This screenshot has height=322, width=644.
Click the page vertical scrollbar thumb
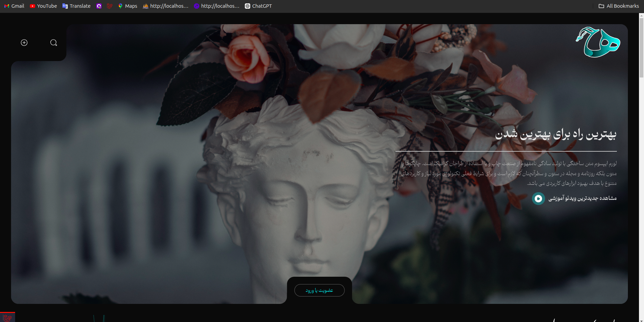click(x=641, y=47)
